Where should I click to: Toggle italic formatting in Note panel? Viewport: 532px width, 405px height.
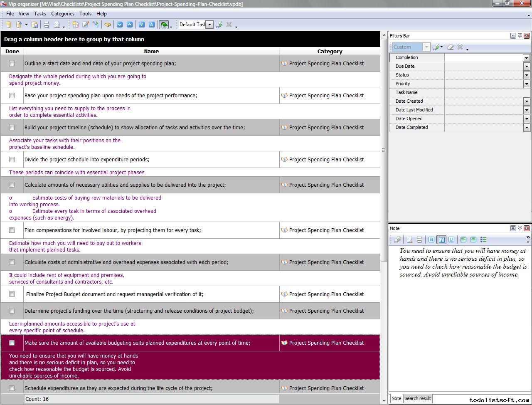(441, 240)
